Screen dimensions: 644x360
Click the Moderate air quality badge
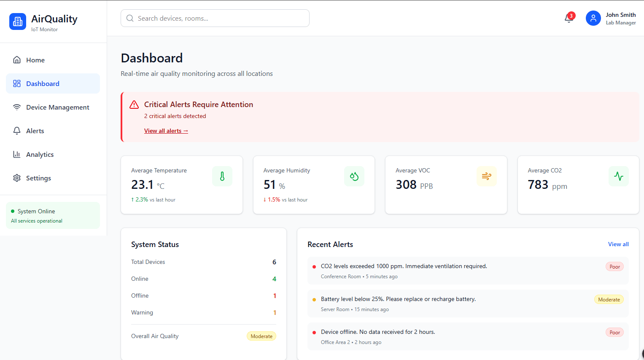pyautogui.click(x=261, y=336)
